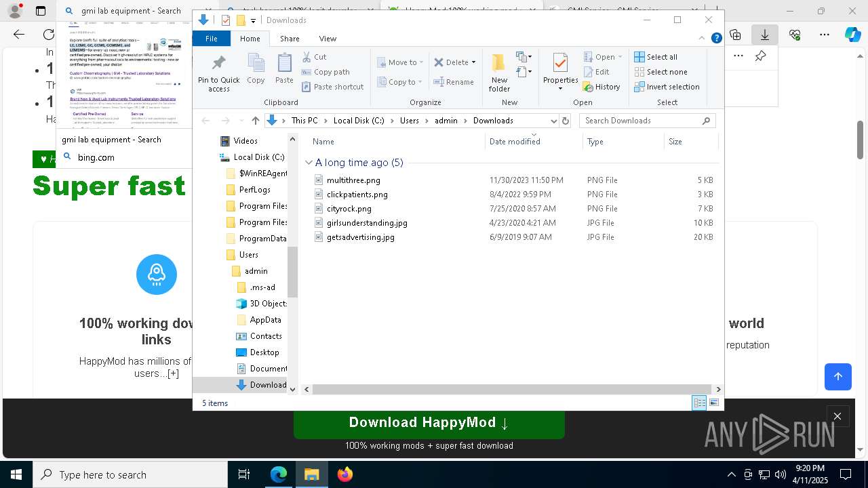Switch to the Home ribbon tab
This screenshot has width=868, height=488.
pyautogui.click(x=250, y=39)
